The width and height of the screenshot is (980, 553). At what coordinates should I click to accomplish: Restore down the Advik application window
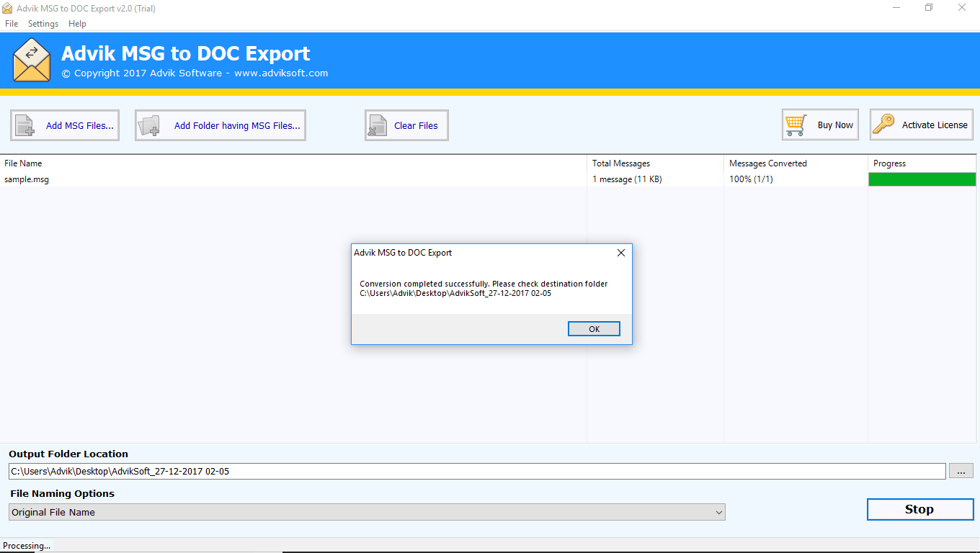[x=929, y=8]
